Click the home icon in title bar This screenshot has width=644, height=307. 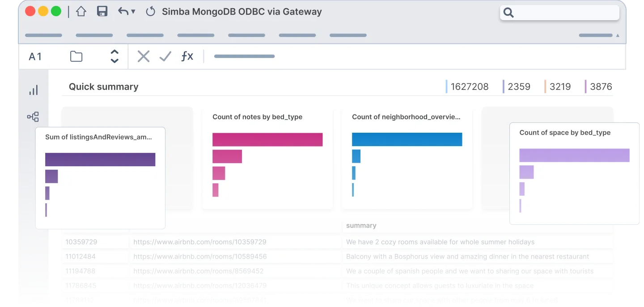[x=81, y=12]
